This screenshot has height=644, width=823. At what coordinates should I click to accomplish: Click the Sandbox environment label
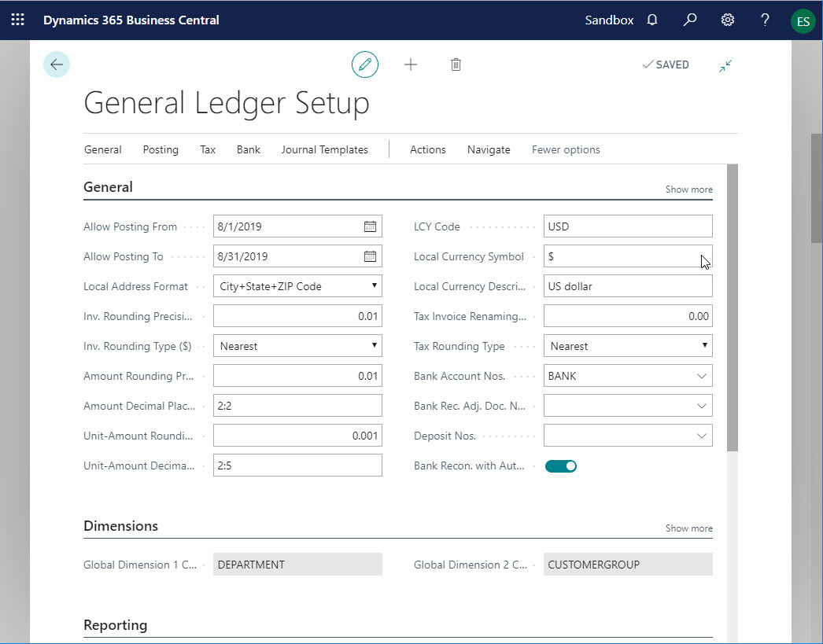[x=609, y=20]
